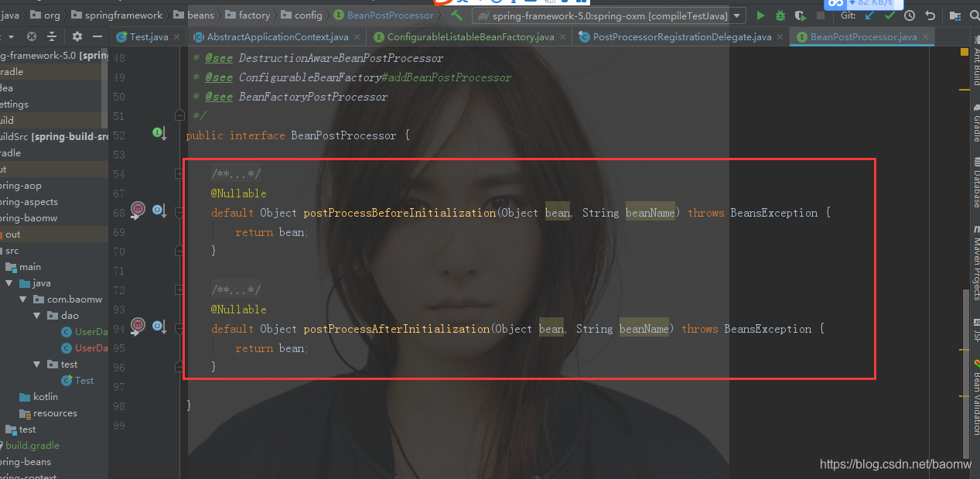This screenshot has height=479, width=980.
Task: Click the springframework breadcrumb
Action: click(x=115, y=15)
